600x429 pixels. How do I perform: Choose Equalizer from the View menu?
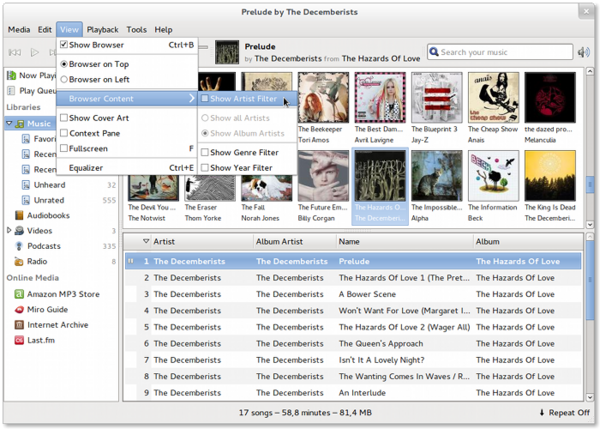pyautogui.click(x=86, y=168)
